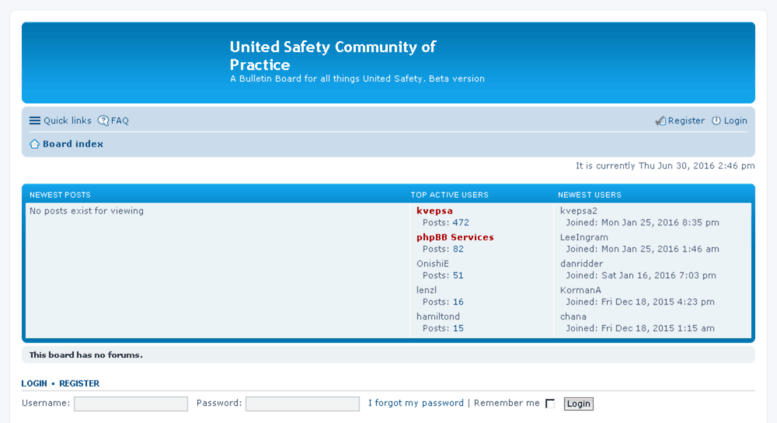Focus the Username input field
Image resolution: width=777 pixels, height=423 pixels.
click(x=131, y=404)
